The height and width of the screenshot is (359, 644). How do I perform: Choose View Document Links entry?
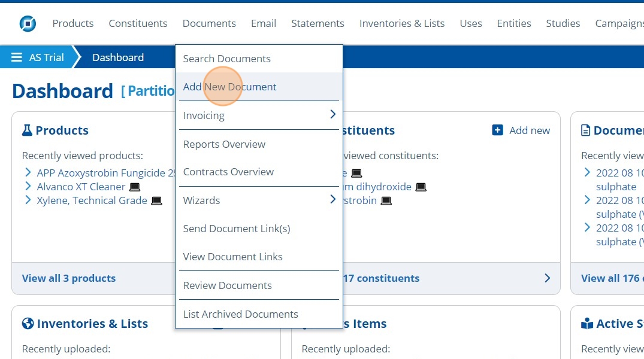259,257
